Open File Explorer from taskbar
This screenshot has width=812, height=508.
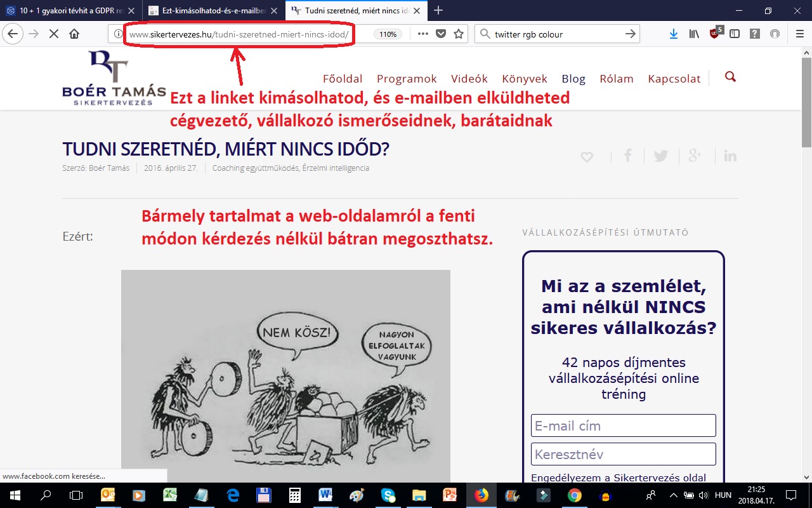[x=419, y=495]
